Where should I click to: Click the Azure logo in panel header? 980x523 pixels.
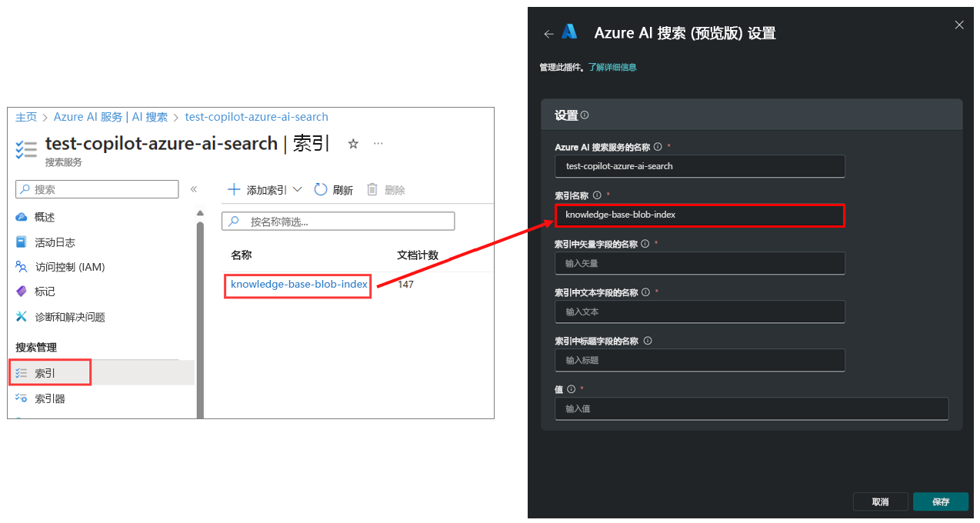pos(569,32)
